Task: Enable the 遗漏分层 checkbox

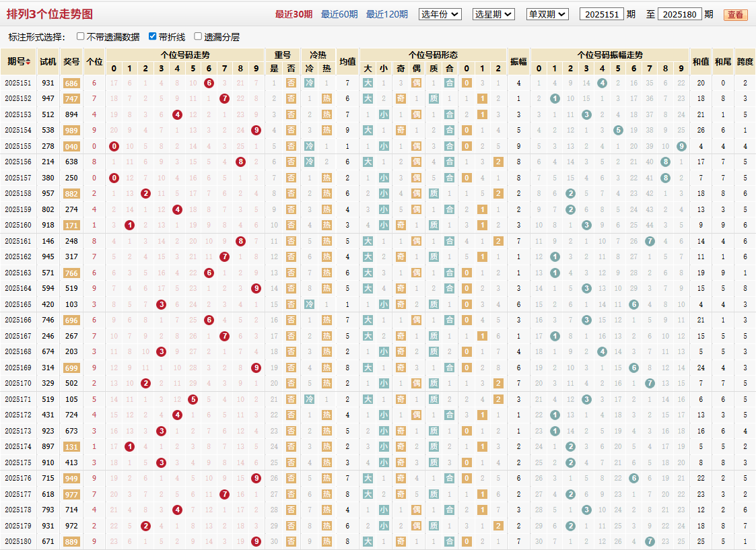Action: tap(198, 36)
